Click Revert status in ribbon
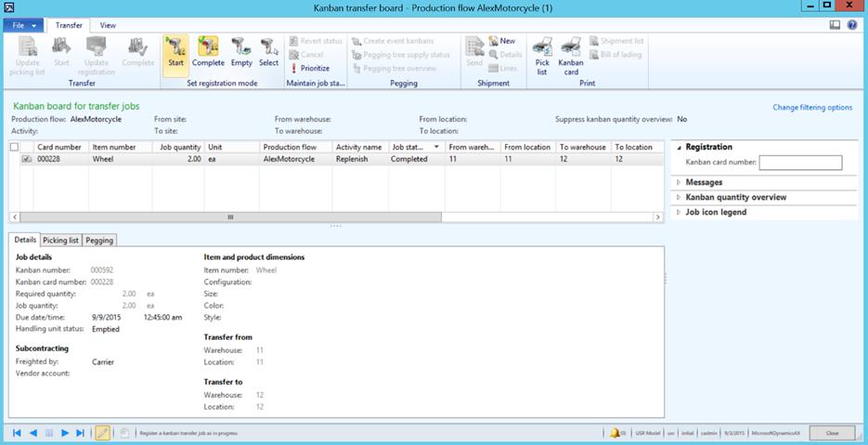868x445 pixels. 316,41
